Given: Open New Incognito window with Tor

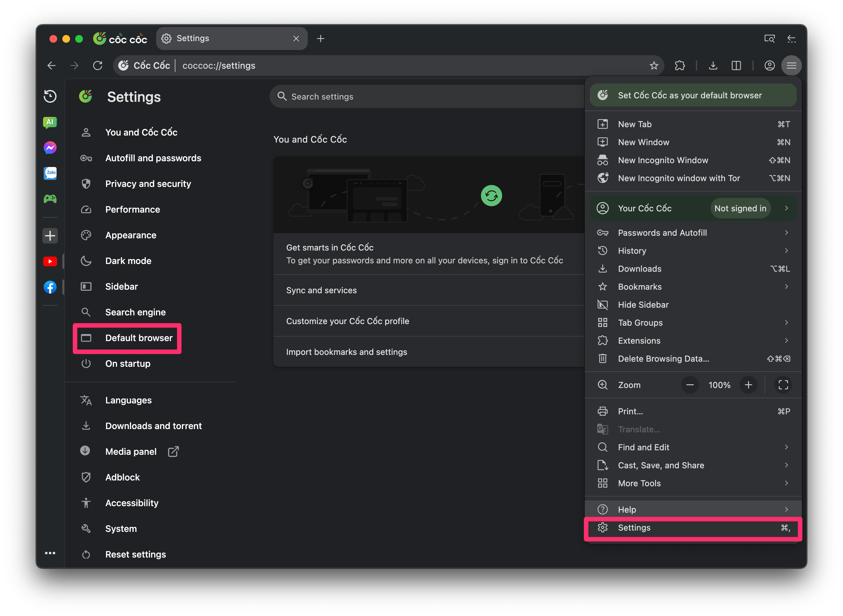Looking at the screenshot, I should pyautogui.click(x=693, y=178).
